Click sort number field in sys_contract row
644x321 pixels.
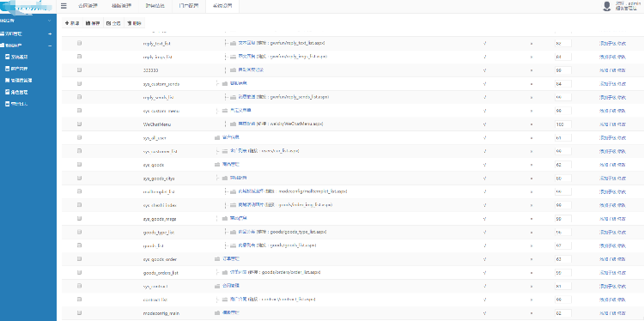(562, 286)
